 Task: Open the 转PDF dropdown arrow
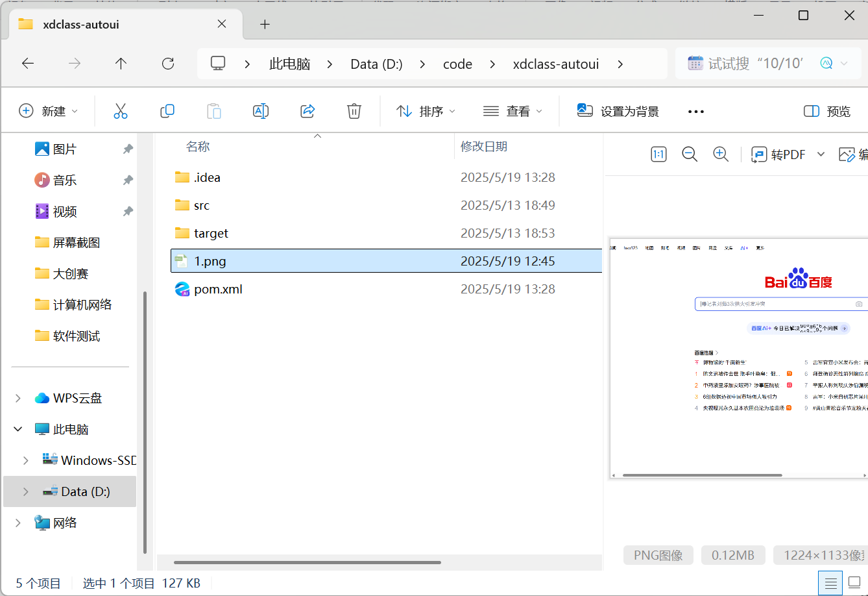pos(821,155)
